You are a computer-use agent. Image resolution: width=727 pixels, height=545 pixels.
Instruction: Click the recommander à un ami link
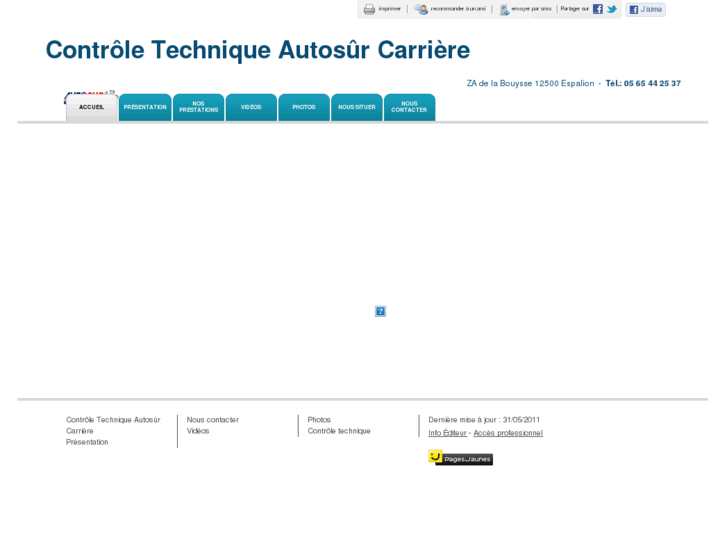[458, 9]
